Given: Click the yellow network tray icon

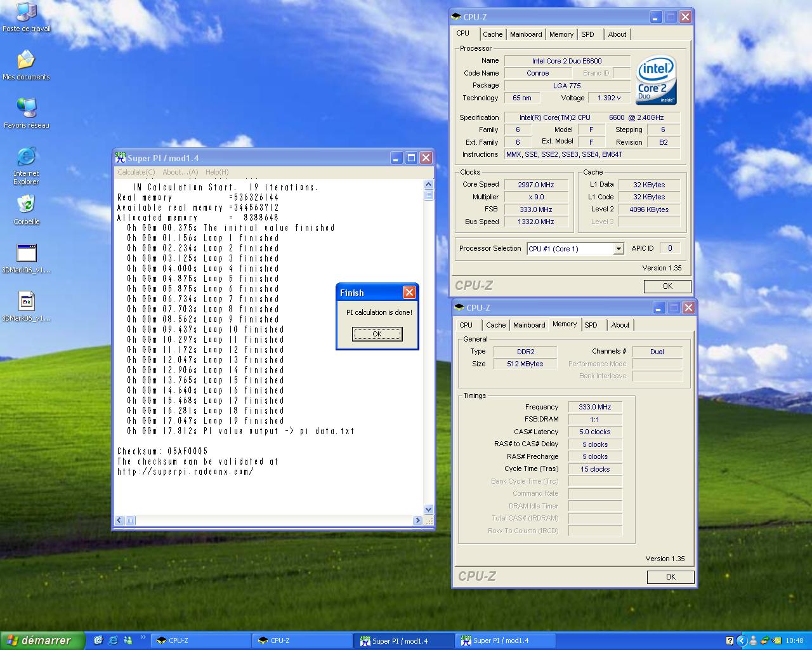Looking at the screenshot, I should click(776, 640).
